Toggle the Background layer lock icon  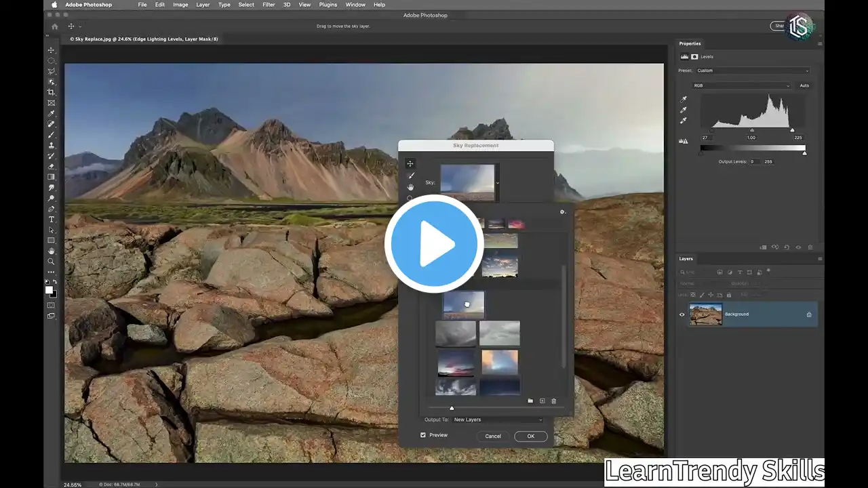click(809, 314)
